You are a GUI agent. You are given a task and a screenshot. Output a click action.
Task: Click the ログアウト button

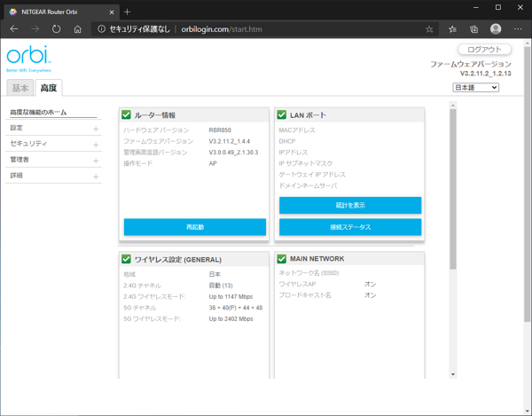[x=484, y=50]
